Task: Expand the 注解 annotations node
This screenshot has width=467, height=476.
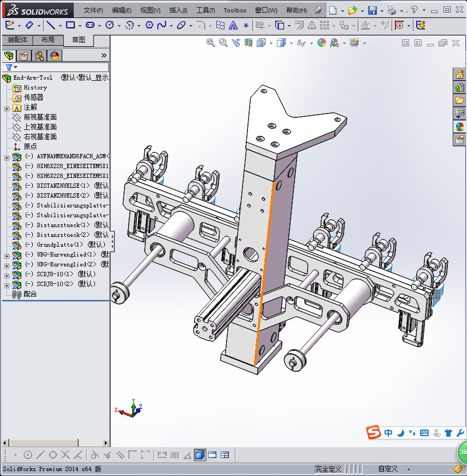Action: [x=7, y=109]
